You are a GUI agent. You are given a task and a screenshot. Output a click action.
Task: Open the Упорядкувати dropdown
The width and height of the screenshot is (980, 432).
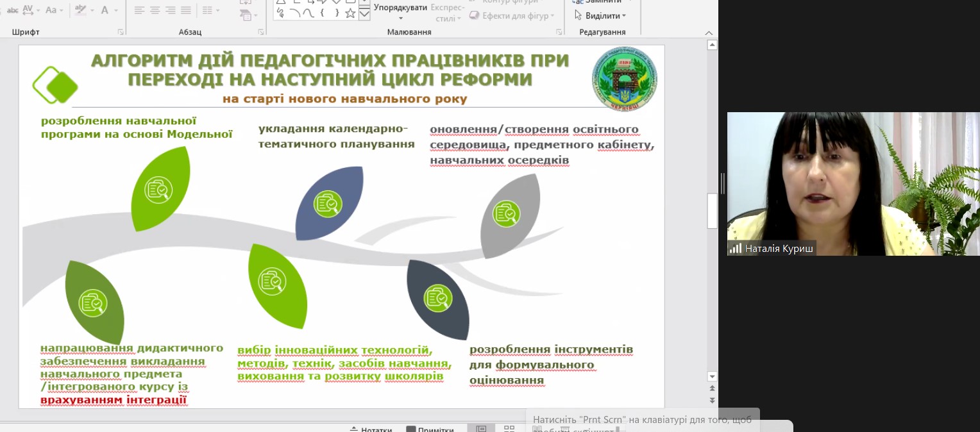[400, 12]
